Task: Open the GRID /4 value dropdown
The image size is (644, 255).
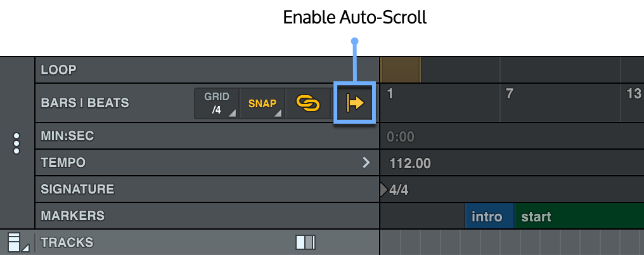Action: pos(217,103)
